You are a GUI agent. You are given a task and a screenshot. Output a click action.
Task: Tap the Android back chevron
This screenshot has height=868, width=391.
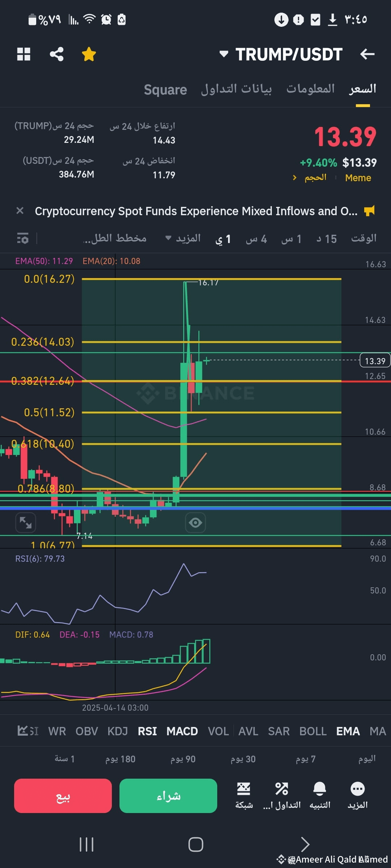pos(305,844)
